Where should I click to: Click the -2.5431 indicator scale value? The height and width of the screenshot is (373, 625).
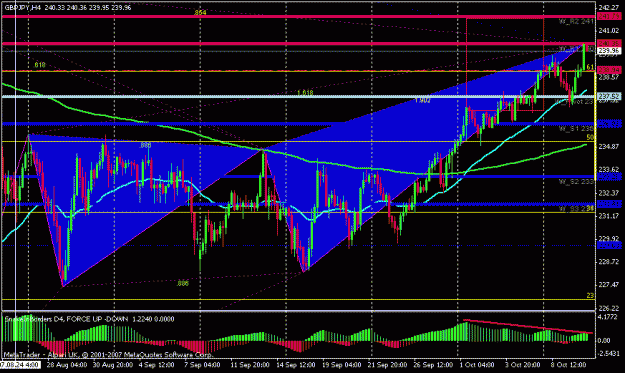[x=609, y=353]
